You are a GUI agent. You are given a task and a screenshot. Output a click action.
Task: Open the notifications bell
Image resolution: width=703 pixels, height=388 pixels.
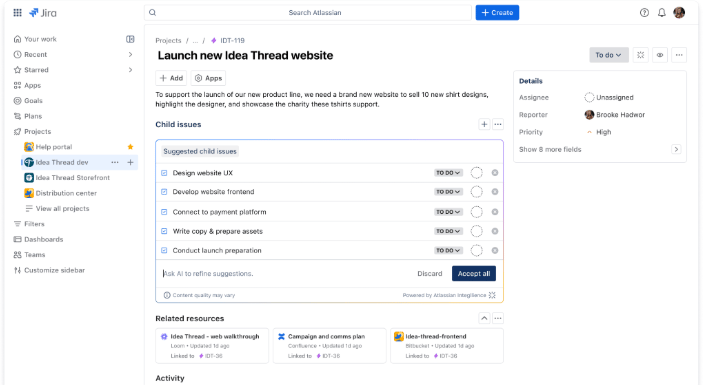tap(662, 13)
